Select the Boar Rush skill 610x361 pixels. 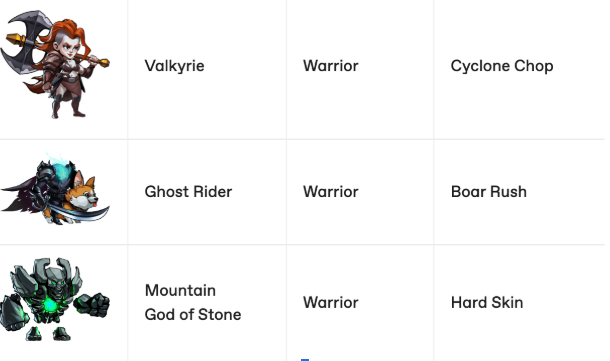(489, 192)
